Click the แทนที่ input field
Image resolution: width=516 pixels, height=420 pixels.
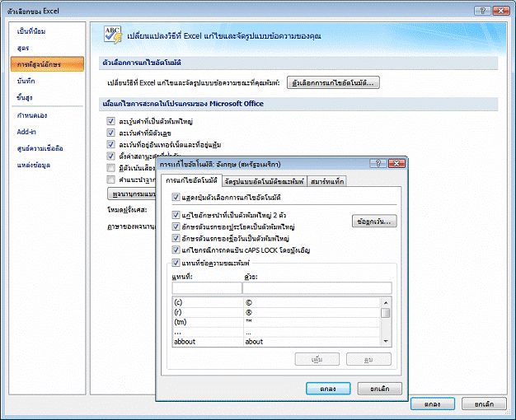(207, 287)
